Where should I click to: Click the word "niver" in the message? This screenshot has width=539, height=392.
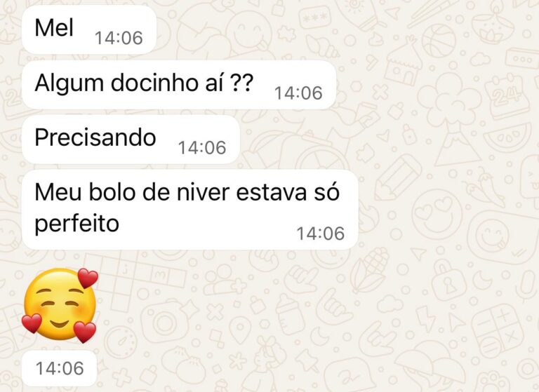pos(203,192)
